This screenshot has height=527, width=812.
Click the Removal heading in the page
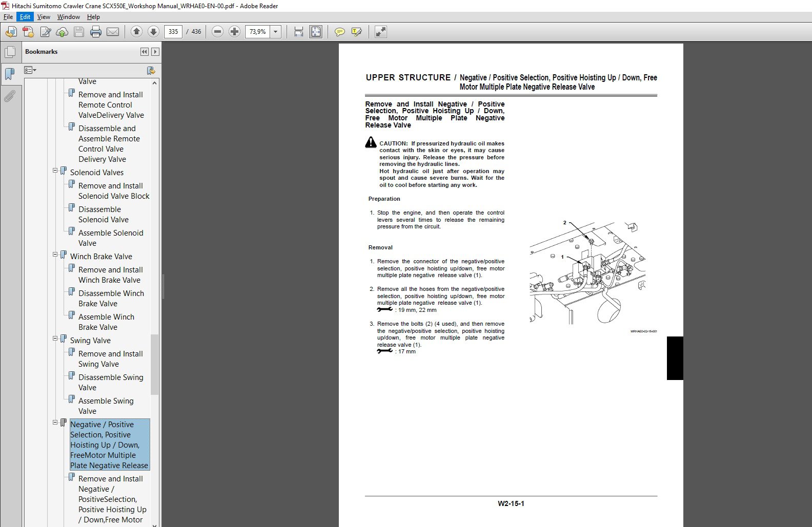click(x=380, y=247)
